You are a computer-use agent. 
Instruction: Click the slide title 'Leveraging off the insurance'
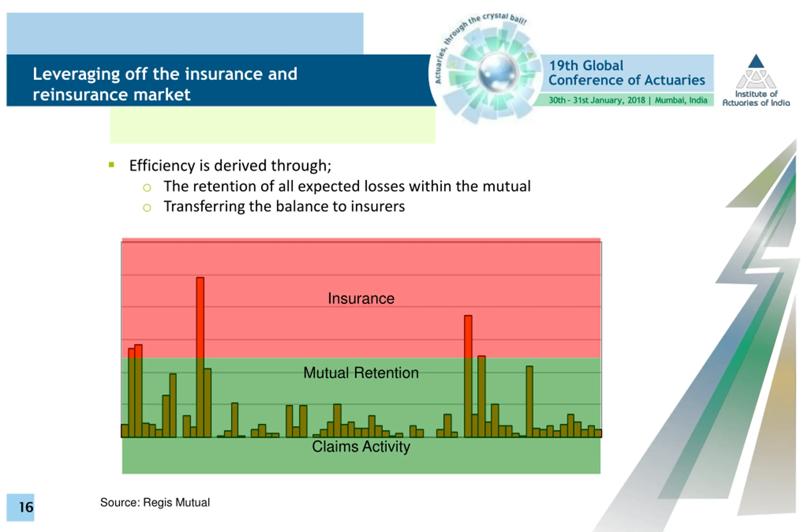click(165, 84)
